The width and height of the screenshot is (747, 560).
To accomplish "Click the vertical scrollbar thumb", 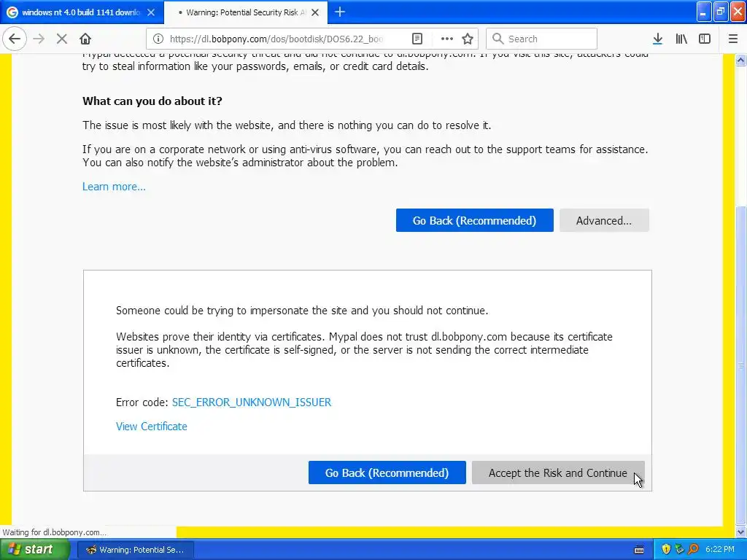I will 741,365.
